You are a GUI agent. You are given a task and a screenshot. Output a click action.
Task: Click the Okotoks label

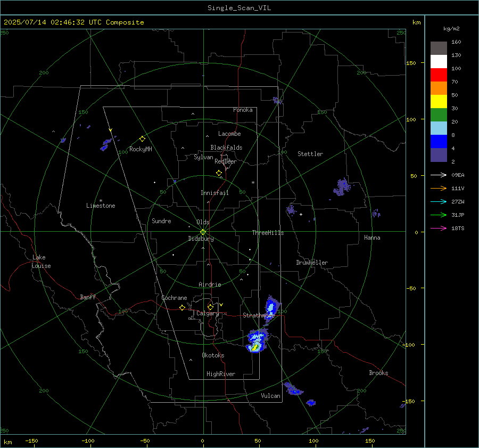pyautogui.click(x=213, y=355)
